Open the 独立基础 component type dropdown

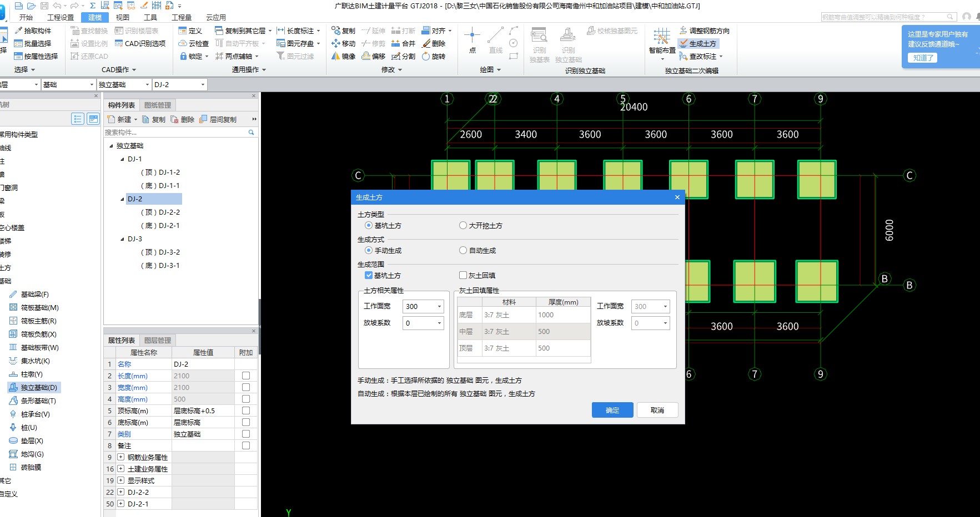(x=148, y=84)
